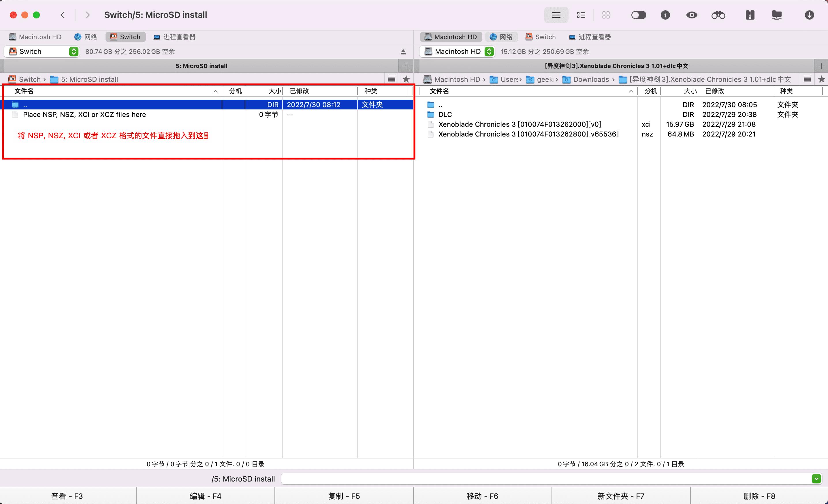Click the binoculars search icon
The width and height of the screenshot is (828, 504).
point(718,15)
